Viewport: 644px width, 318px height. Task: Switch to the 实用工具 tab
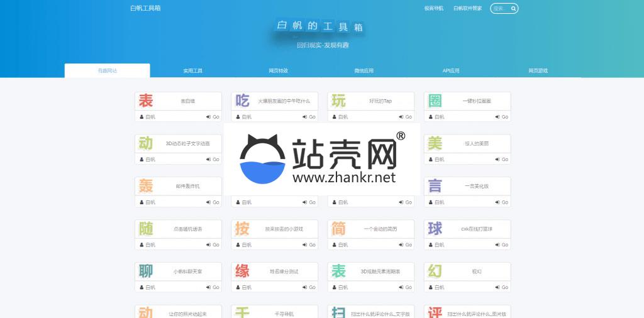193,70
